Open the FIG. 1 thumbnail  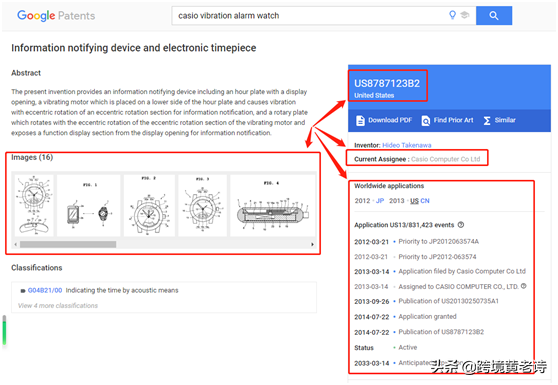point(89,205)
